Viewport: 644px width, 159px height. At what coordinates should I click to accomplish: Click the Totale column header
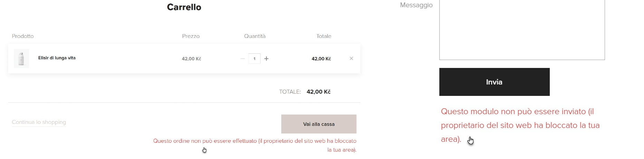pos(324,36)
